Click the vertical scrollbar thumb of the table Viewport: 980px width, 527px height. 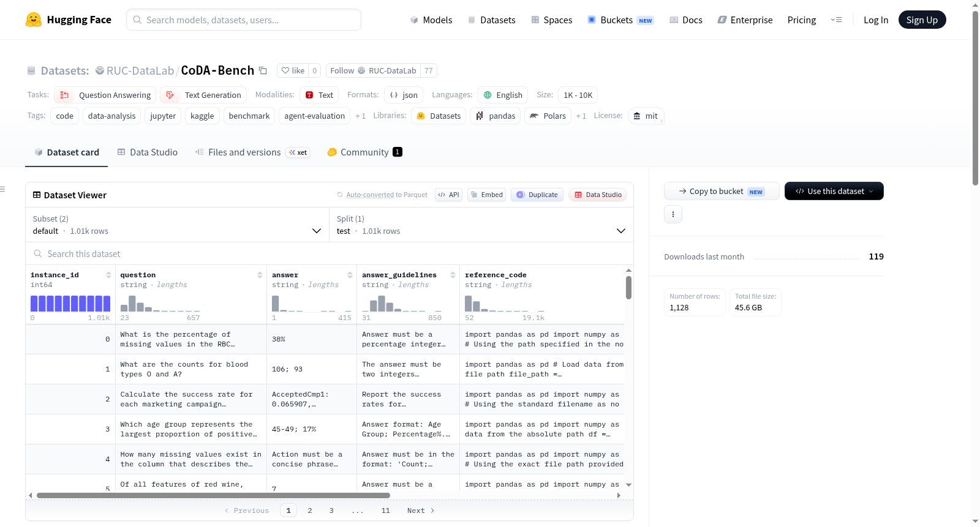pos(628,288)
